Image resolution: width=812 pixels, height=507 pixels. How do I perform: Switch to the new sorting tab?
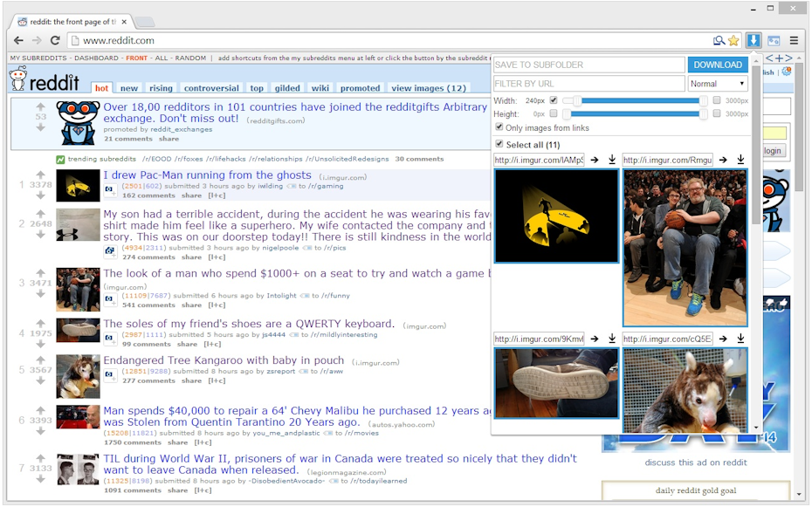[x=129, y=87]
